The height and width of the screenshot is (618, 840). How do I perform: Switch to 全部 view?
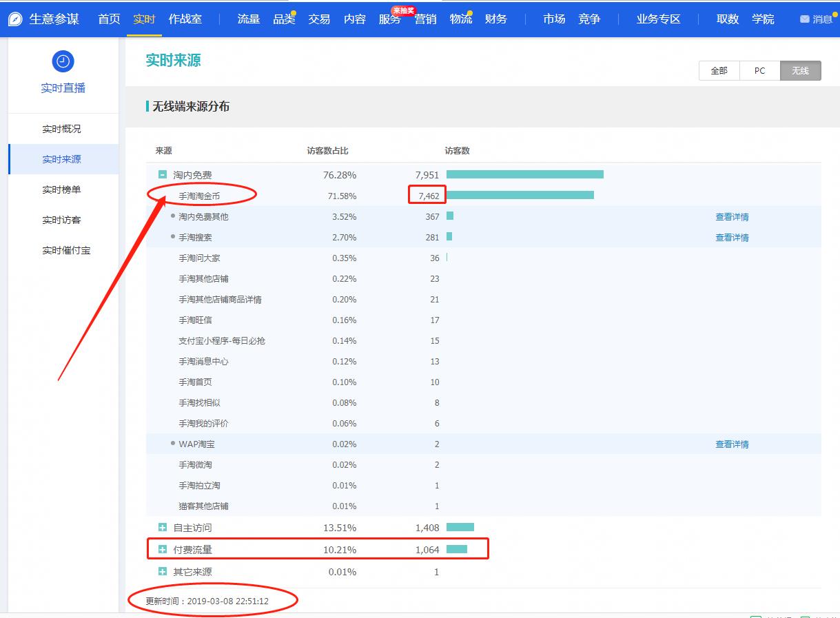pyautogui.click(x=719, y=70)
